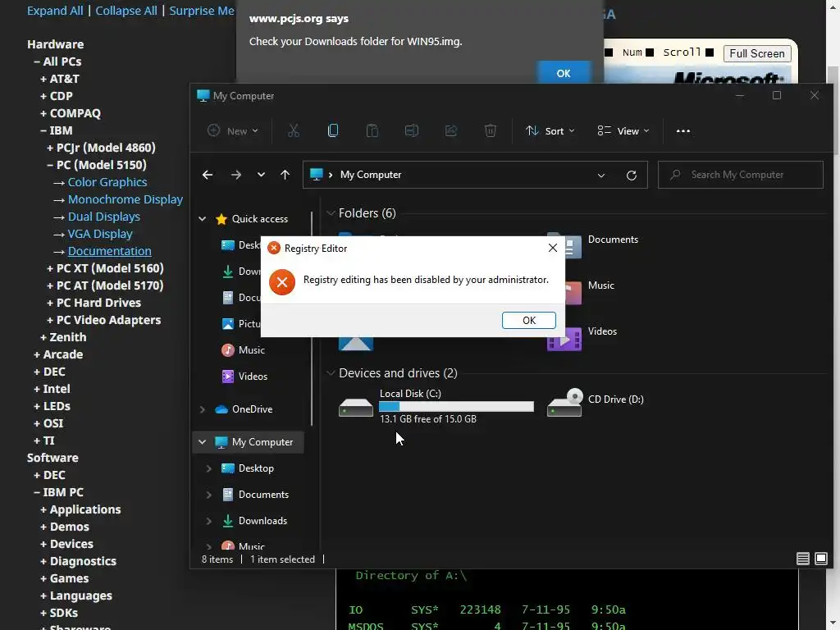Click the Local Disk C: capacity bar

tap(456, 407)
